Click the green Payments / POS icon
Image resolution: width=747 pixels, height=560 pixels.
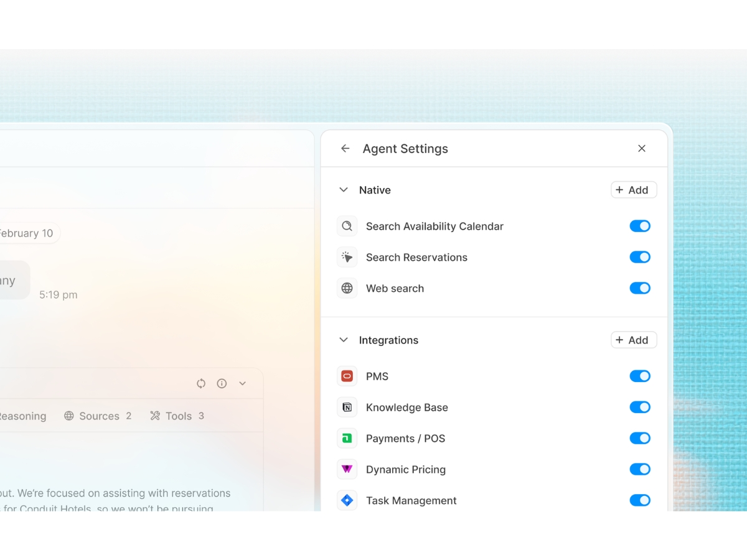point(347,438)
